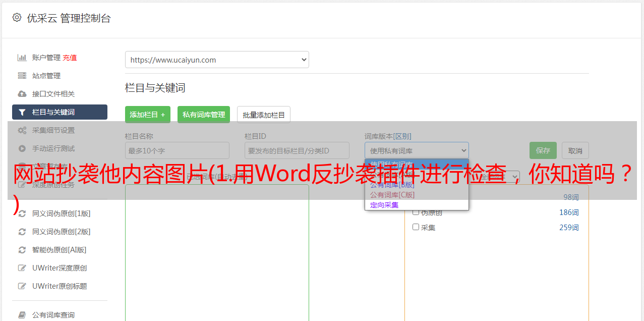Click the cloud upload icon for 接口文件相关

(22, 94)
